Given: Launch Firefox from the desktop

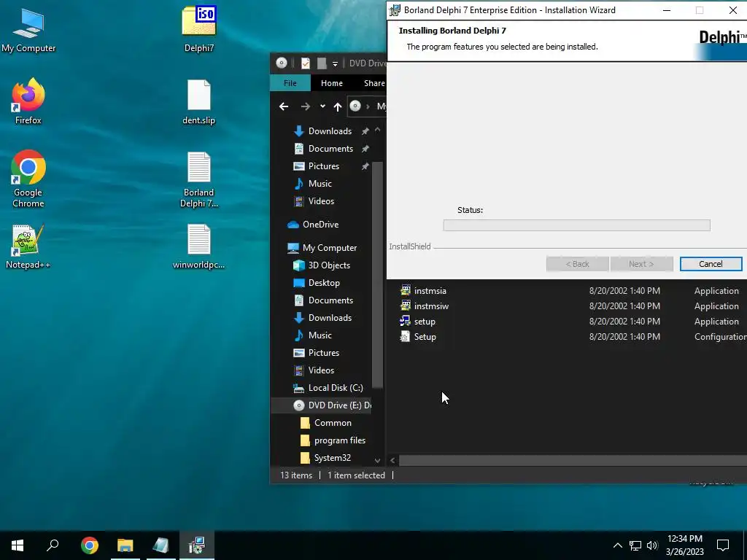Looking at the screenshot, I should (28, 101).
